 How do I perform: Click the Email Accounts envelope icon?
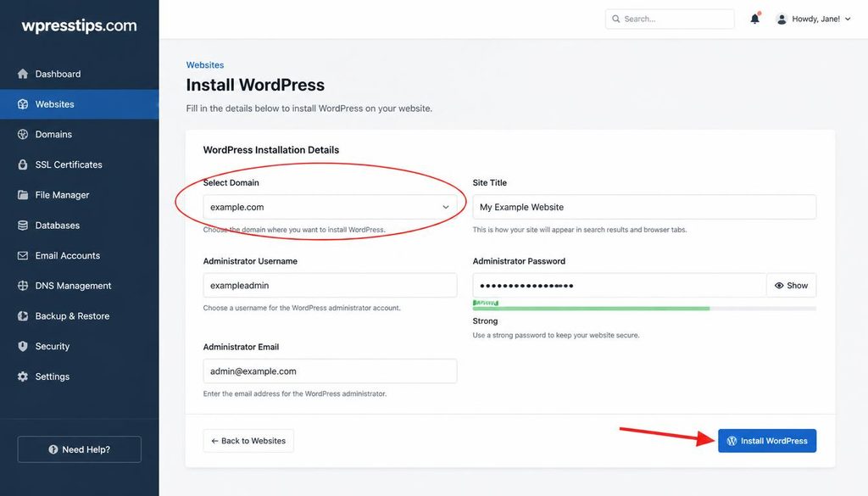point(23,256)
